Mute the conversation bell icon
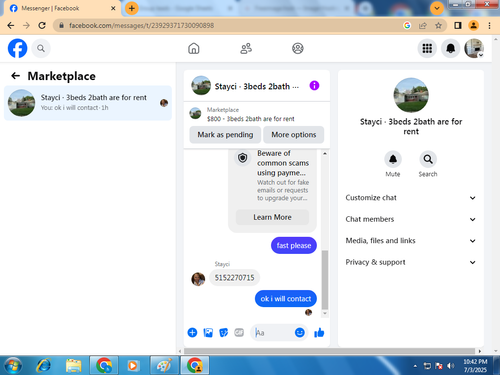 tap(393, 159)
